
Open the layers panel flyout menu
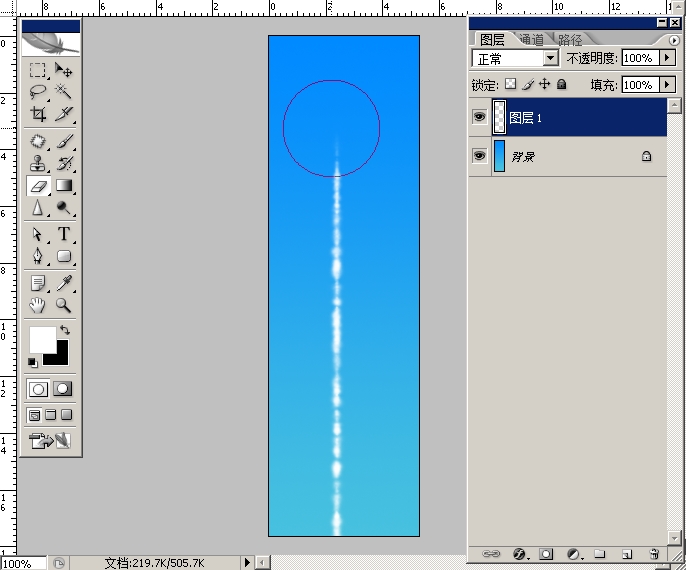(674, 40)
